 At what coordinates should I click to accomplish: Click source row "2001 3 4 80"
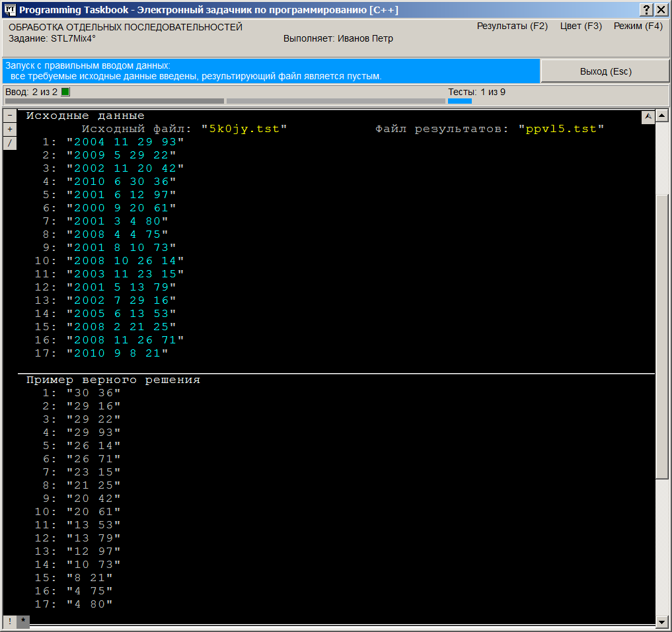tap(118, 221)
